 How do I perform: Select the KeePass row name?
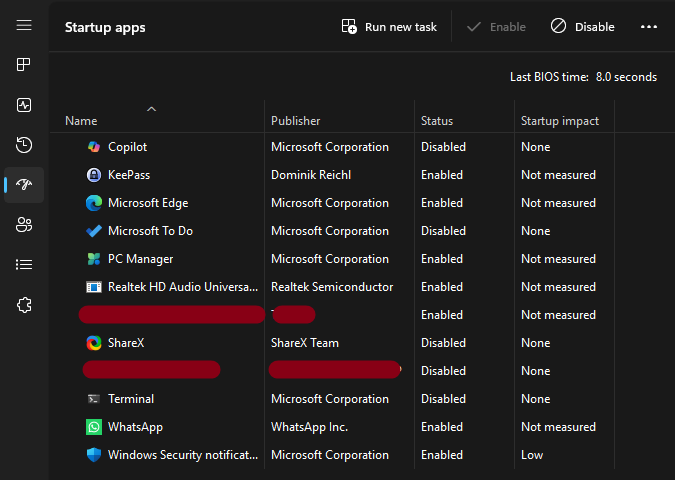coord(129,175)
